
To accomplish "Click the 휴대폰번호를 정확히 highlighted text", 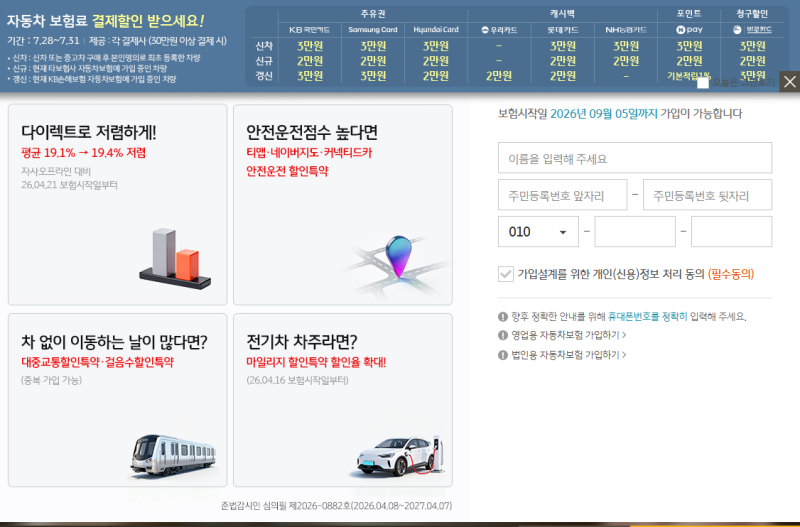I will click(x=647, y=317).
